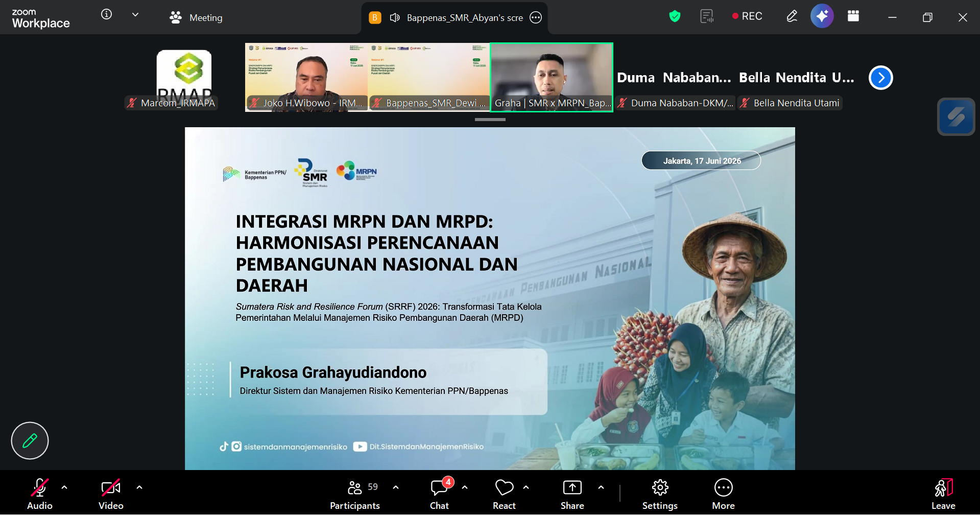The height and width of the screenshot is (515, 980).
Task: Select Duma Nababan participant tile
Action: pos(674,77)
